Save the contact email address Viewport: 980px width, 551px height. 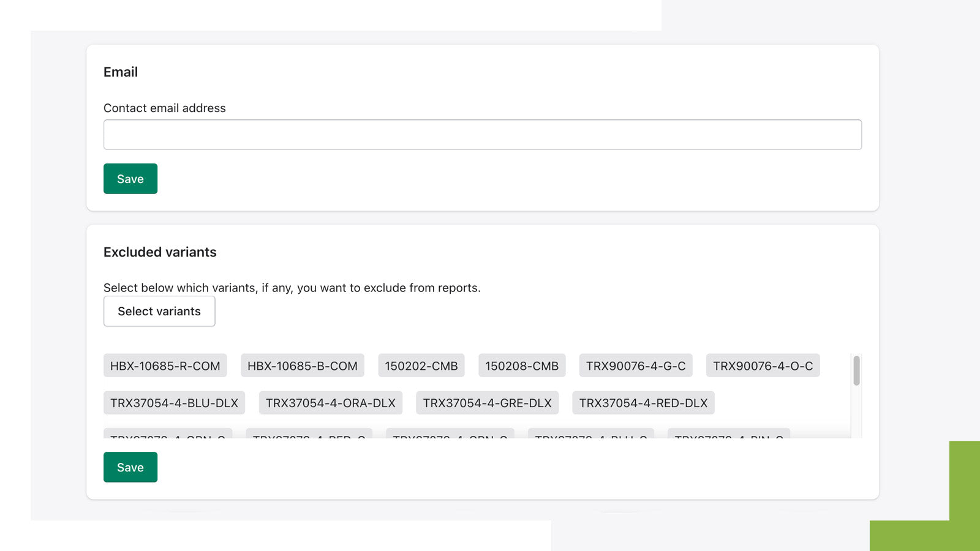point(130,179)
